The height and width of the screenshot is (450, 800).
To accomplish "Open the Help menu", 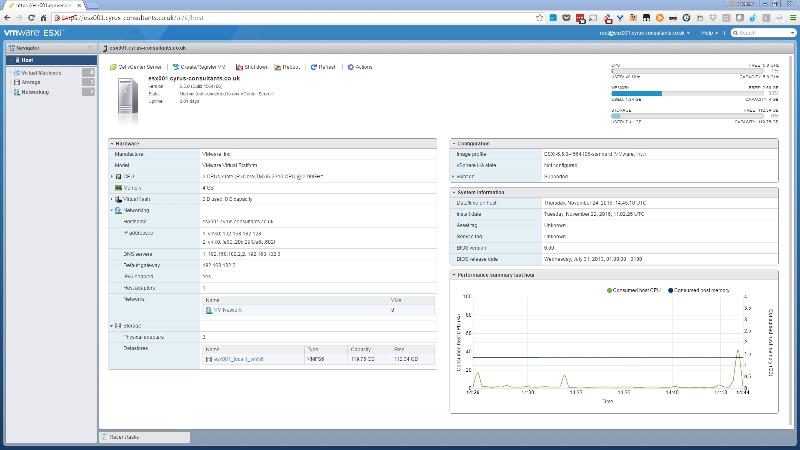I will 709,33.
